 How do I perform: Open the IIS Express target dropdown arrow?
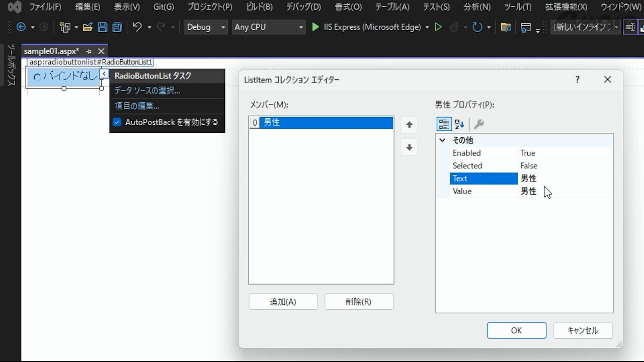[x=427, y=27]
